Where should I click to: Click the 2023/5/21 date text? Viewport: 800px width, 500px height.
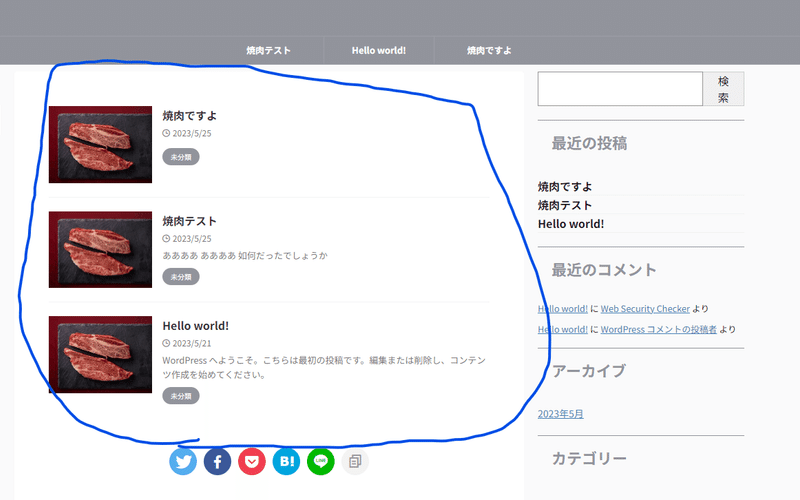[192, 343]
